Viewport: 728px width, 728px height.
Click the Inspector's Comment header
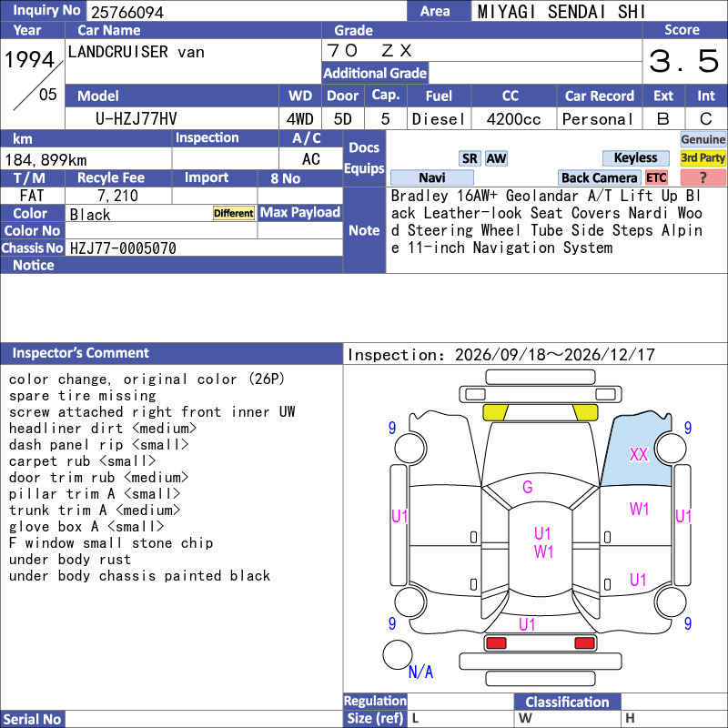point(81,353)
